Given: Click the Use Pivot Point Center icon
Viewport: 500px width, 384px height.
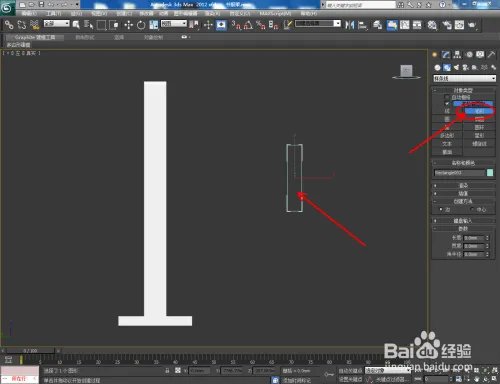Looking at the screenshot, I should pyautogui.click(x=194, y=25).
